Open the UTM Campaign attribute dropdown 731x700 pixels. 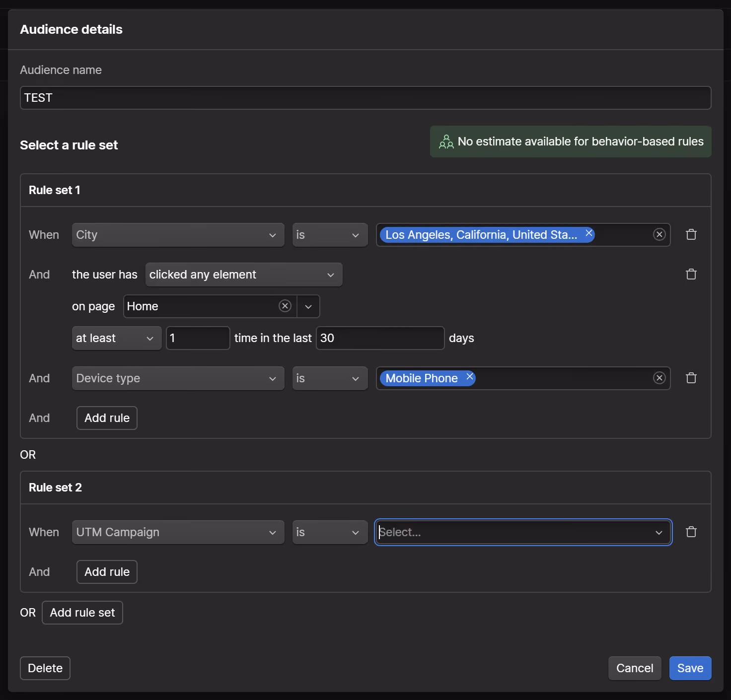click(x=178, y=532)
